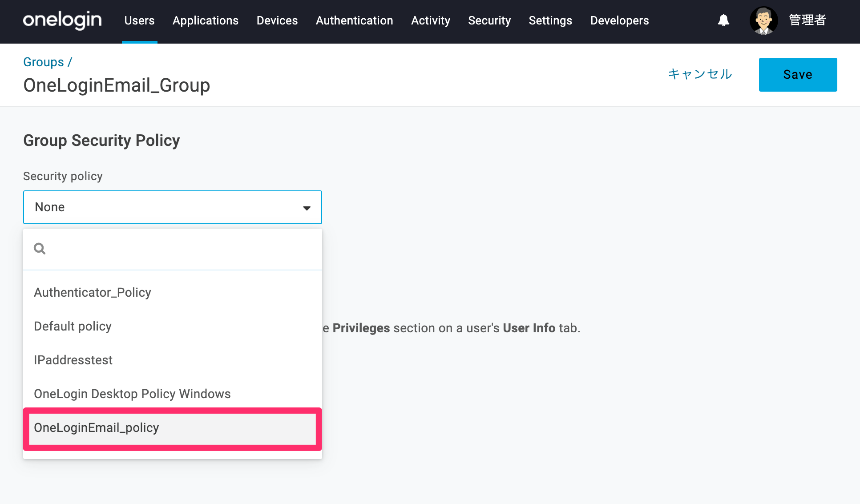
Task: Open the notifications bell
Action: 723,20
